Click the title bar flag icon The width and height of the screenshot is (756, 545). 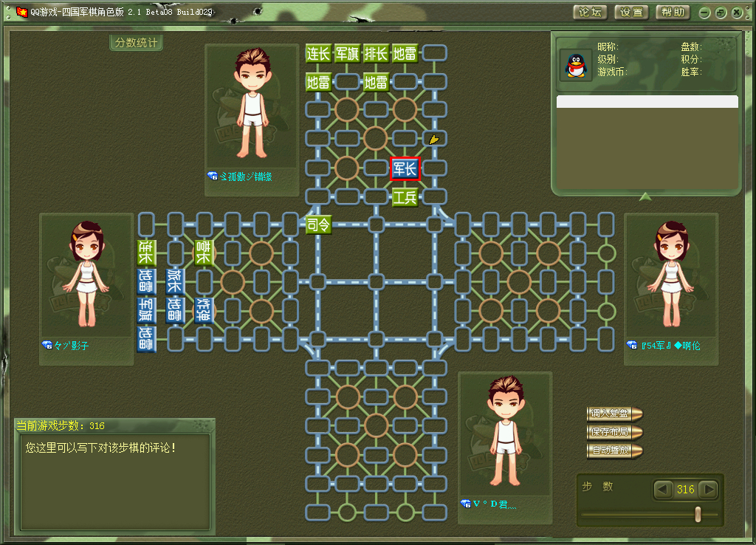coord(21,12)
